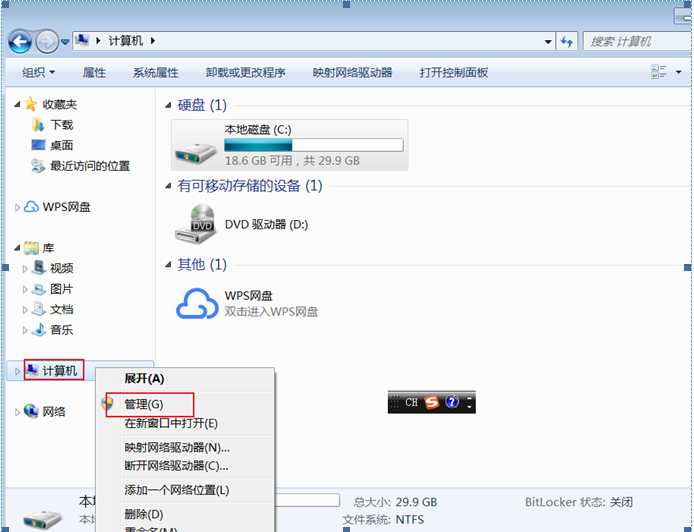Open 桌面 in the favorites list
Viewport: 694px width, 532px height.
click(x=62, y=145)
